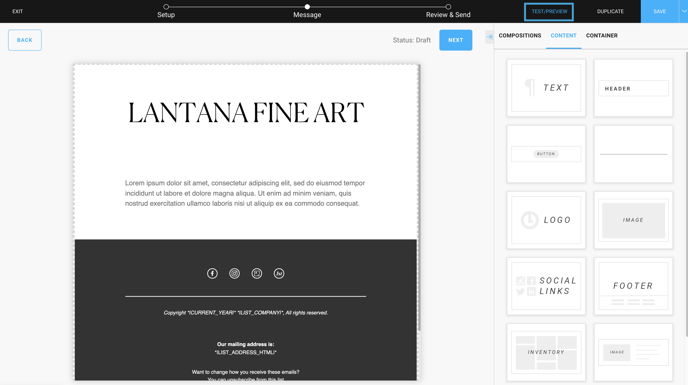Choose the Image content block
The height and width of the screenshot is (385, 688).
click(633, 220)
